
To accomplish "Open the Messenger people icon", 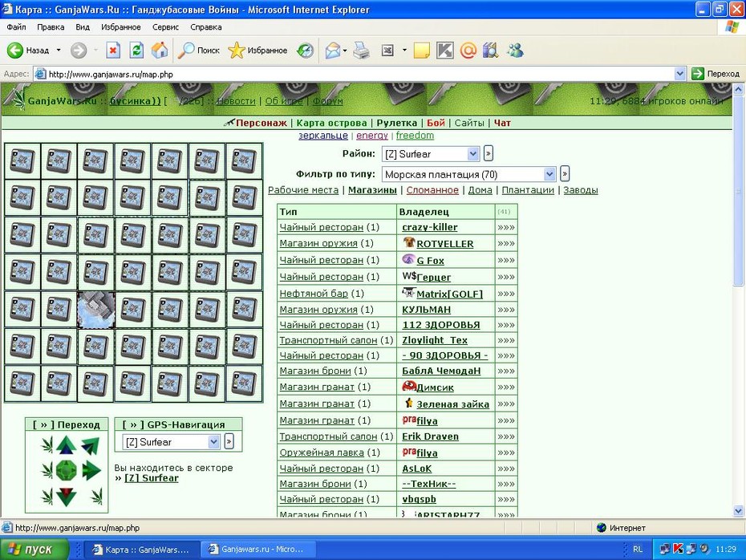I will (x=515, y=50).
